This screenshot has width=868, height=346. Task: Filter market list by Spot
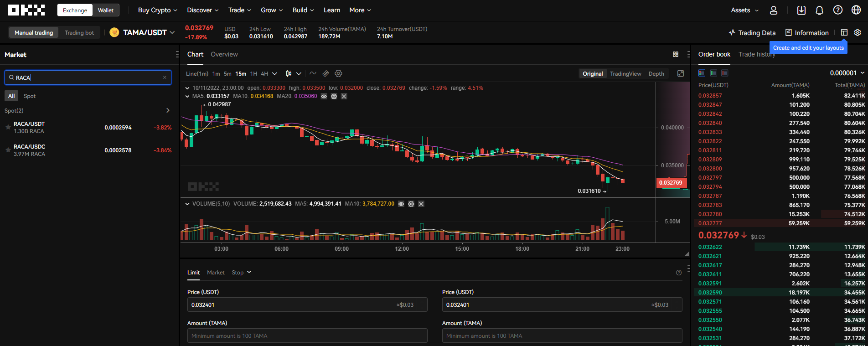30,96
